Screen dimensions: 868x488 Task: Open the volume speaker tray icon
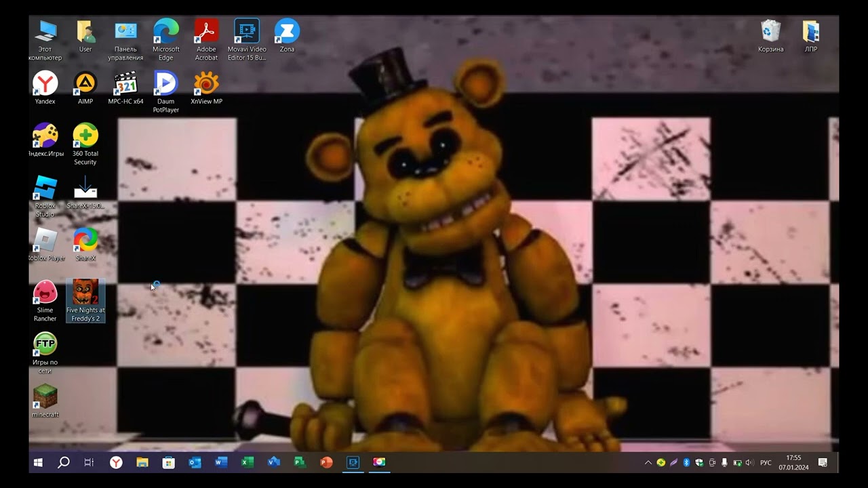pos(749,463)
